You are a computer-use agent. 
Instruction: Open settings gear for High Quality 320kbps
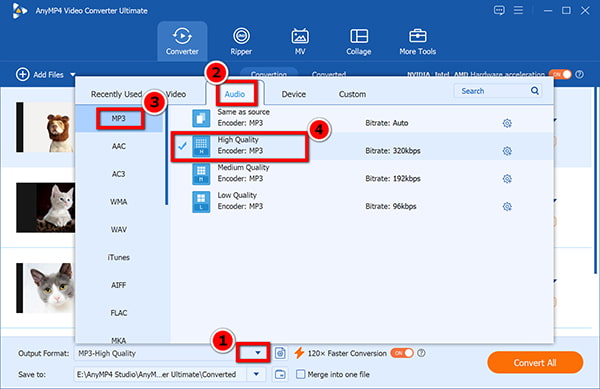click(507, 151)
